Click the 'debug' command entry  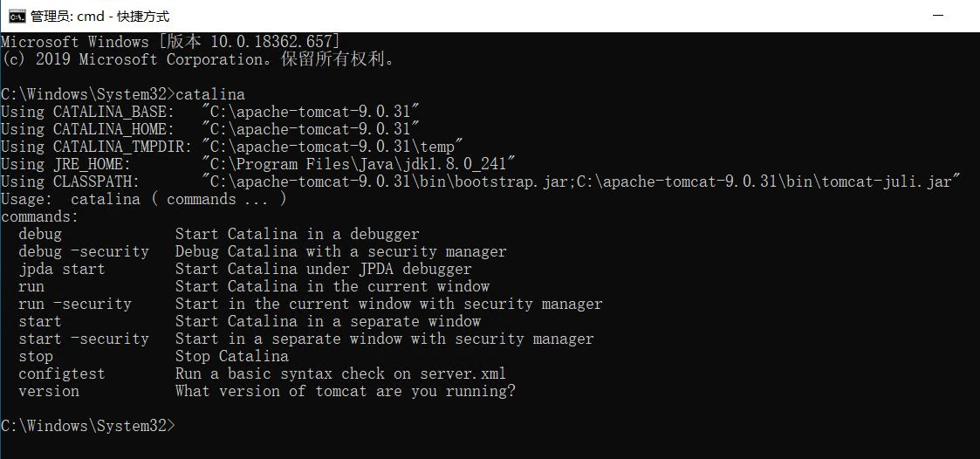click(40, 235)
